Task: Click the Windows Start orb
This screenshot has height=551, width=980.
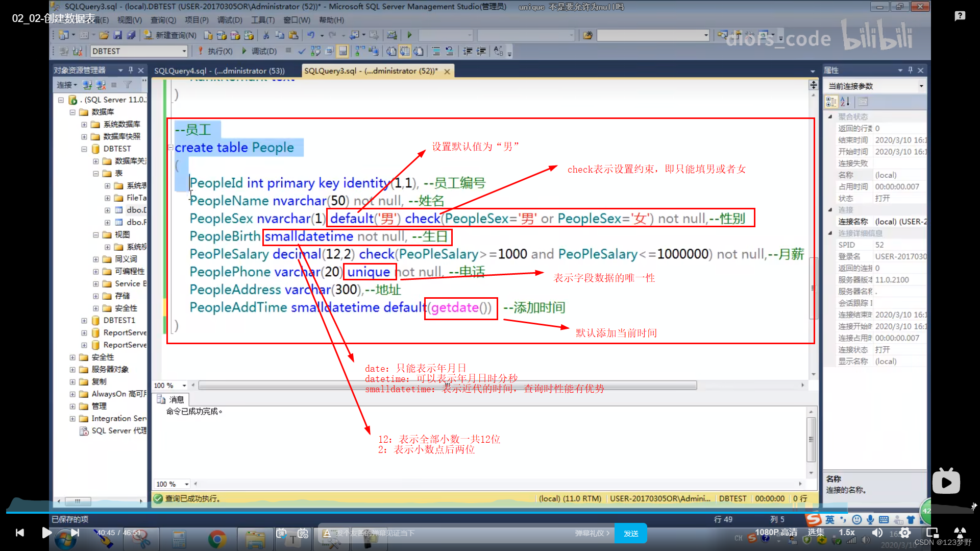Action: point(65,539)
